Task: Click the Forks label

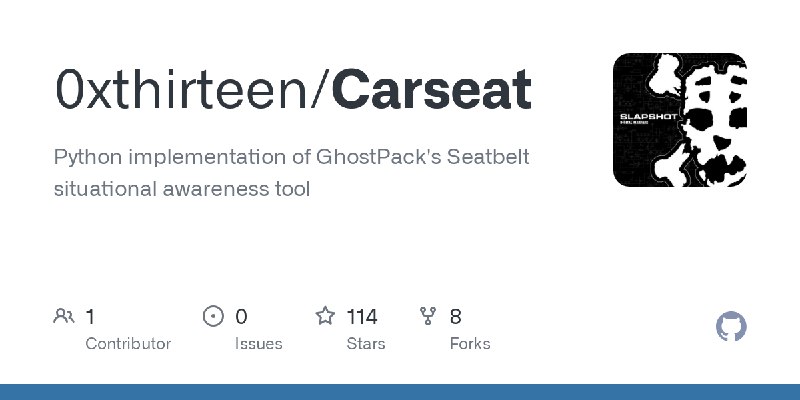Action: (470, 344)
